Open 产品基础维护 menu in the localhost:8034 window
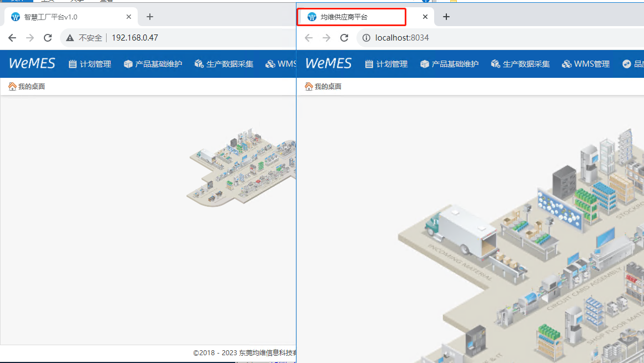Viewport: 644px width, 363px height. (x=449, y=64)
